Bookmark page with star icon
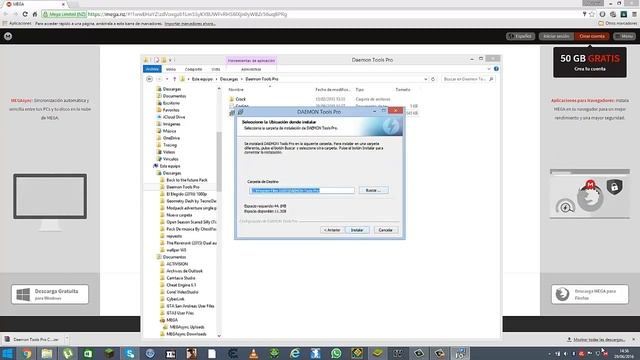Image resolution: width=640 pixels, height=360 pixels. tap(592, 14)
